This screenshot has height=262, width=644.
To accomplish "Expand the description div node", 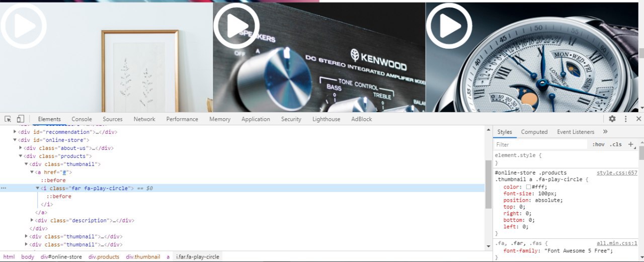I will click(32, 220).
